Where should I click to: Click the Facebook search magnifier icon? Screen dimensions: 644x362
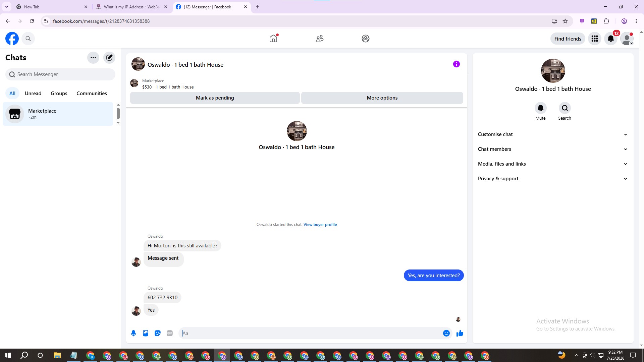(x=28, y=39)
